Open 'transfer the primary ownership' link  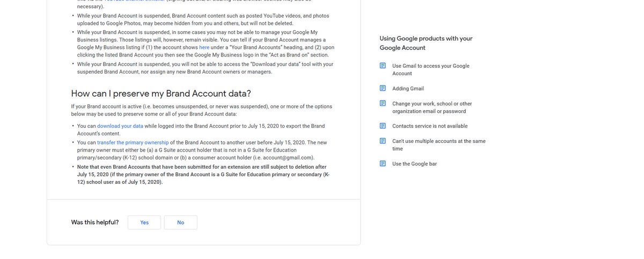(x=133, y=142)
